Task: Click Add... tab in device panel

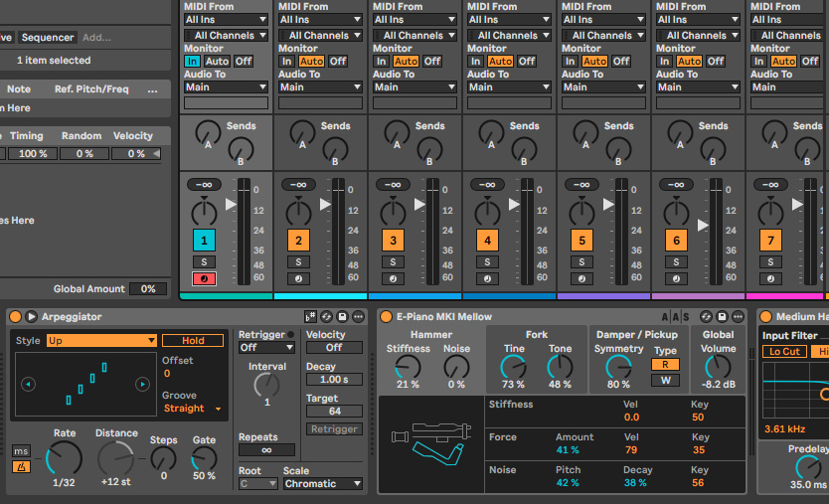Action: coord(96,38)
